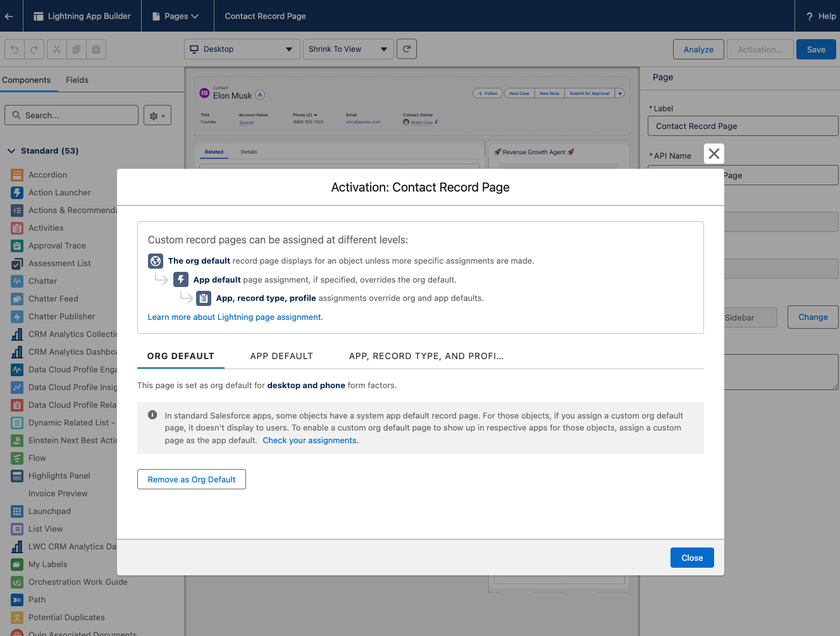Select the Flow component icon

pos(17,458)
